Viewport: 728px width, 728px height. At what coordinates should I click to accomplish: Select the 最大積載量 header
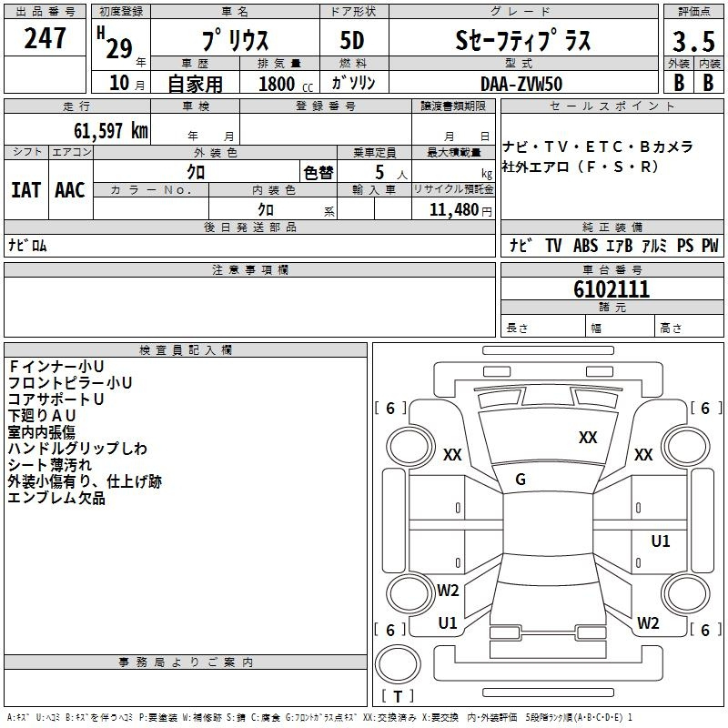point(453,152)
